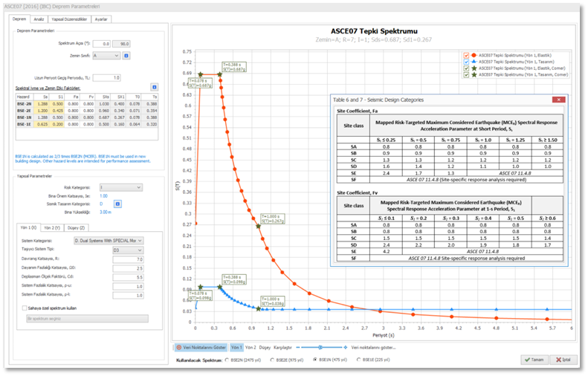Click the info icon above the spectral factors table
This screenshot has width=588, height=376.
pos(154,87)
